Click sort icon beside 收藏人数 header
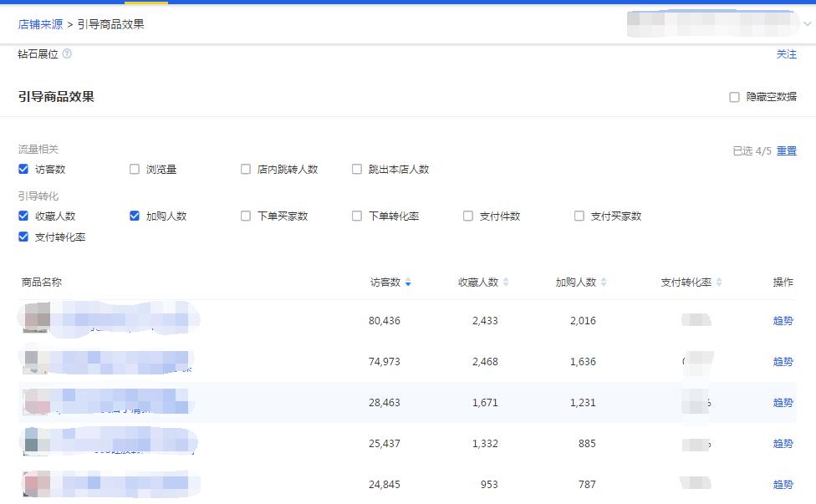 tap(506, 283)
